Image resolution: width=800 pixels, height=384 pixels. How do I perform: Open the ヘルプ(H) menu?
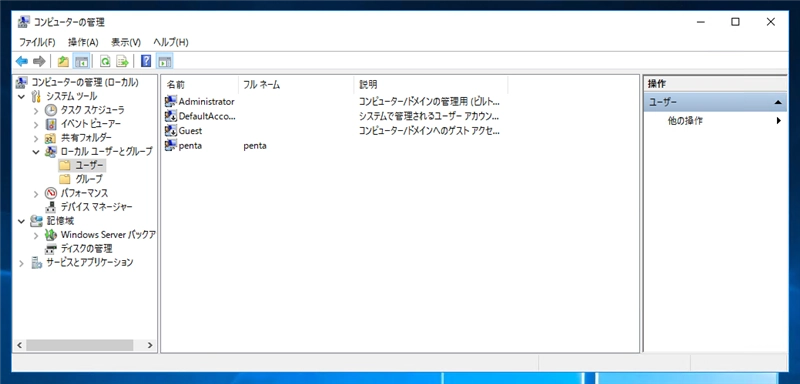[171, 42]
